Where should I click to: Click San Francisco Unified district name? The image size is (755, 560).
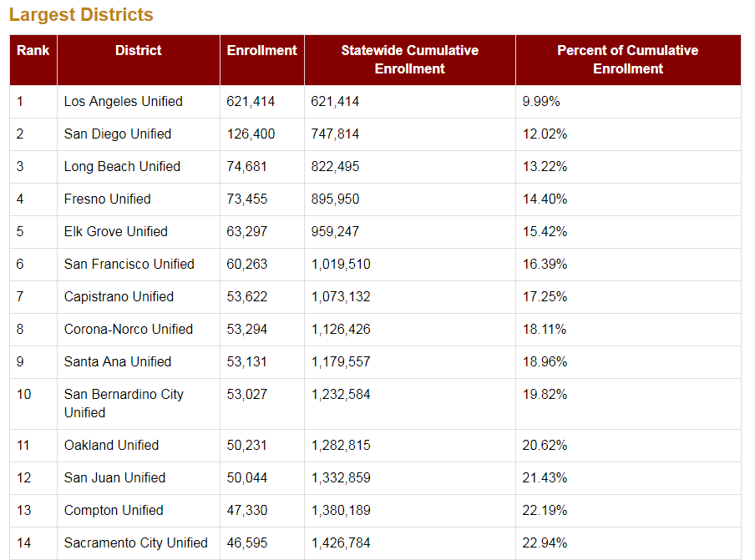point(129,264)
